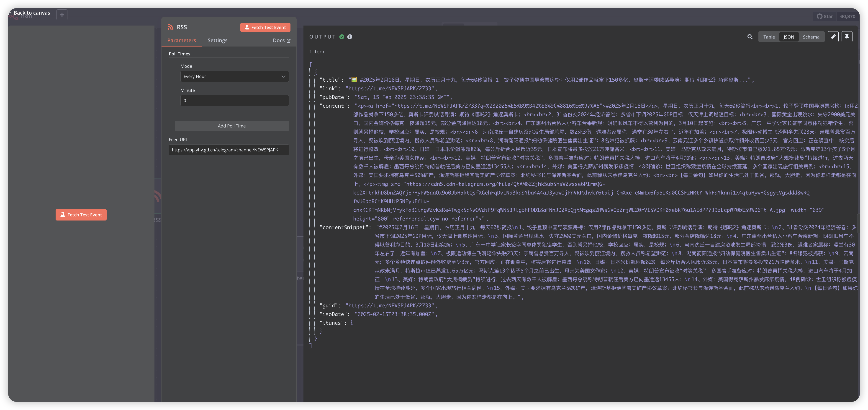Switch output view to JSON

coord(788,37)
